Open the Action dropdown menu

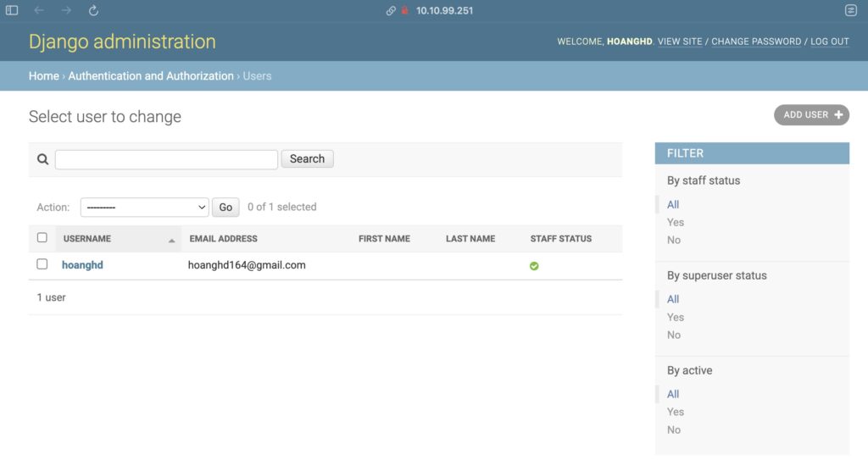pyautogui.click(x=144, y=207)
